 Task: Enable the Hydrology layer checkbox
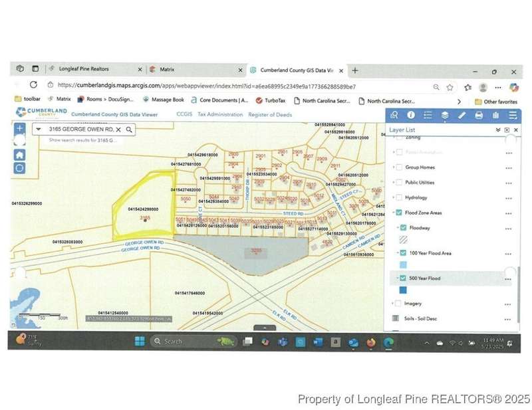point(399,197)
